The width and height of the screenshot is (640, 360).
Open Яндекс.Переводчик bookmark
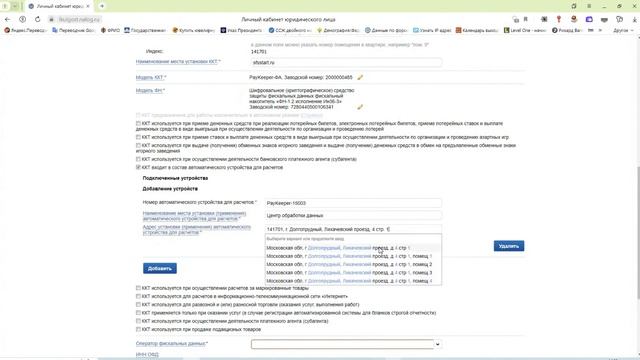[25, 30]
